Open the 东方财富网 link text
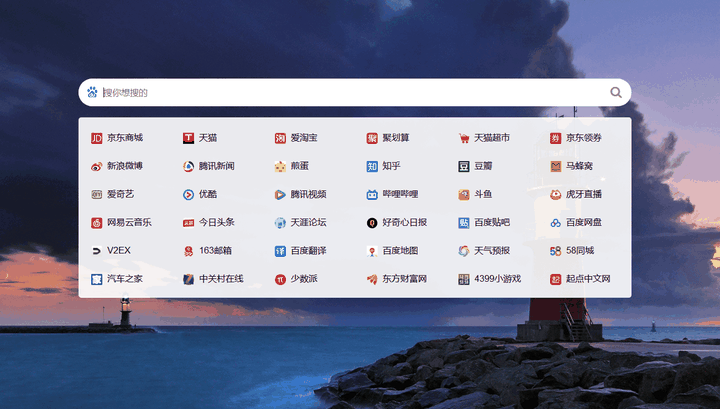The width and height of the screenshot is (720, 409). coord(405,279)
